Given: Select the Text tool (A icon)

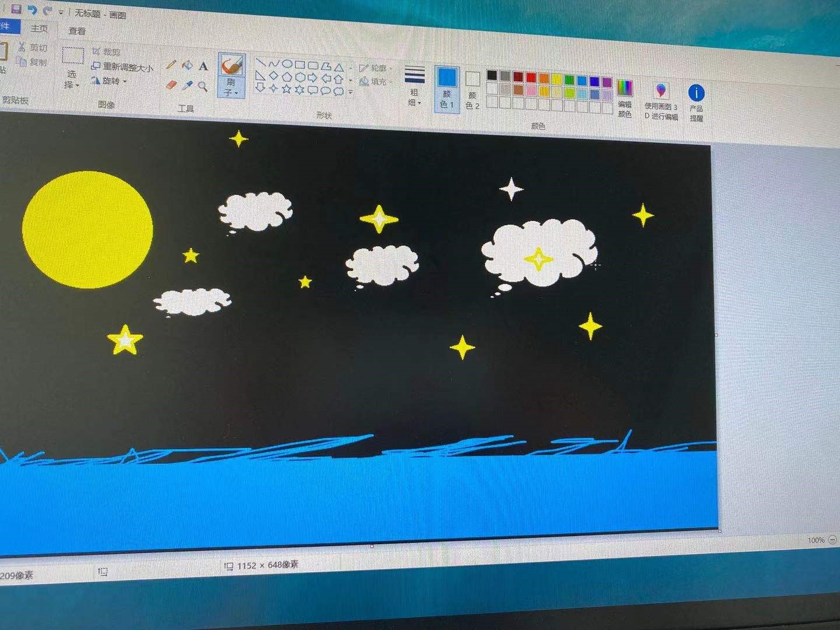Looking at the screenshot, I should click(x=203, y=66).
